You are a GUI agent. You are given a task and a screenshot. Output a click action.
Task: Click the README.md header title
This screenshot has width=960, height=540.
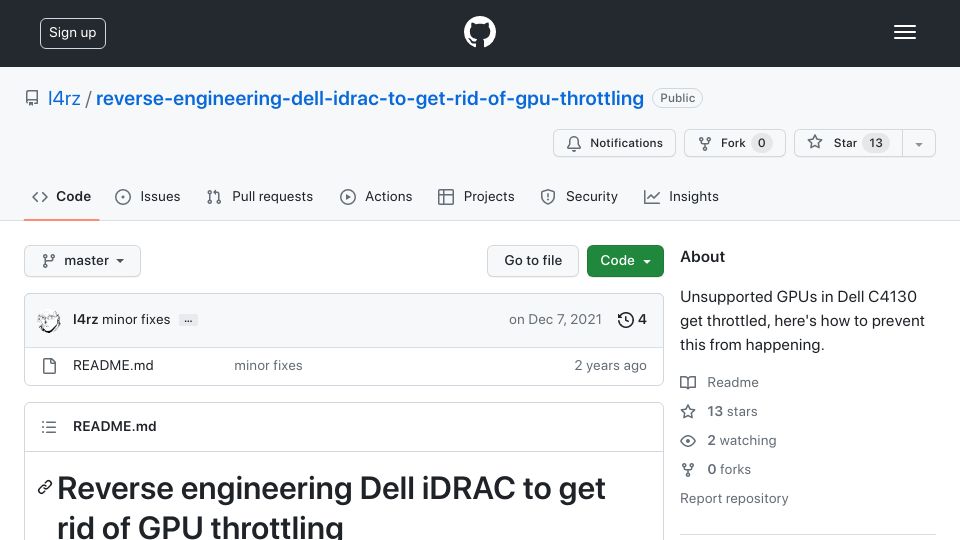point(114,427)
